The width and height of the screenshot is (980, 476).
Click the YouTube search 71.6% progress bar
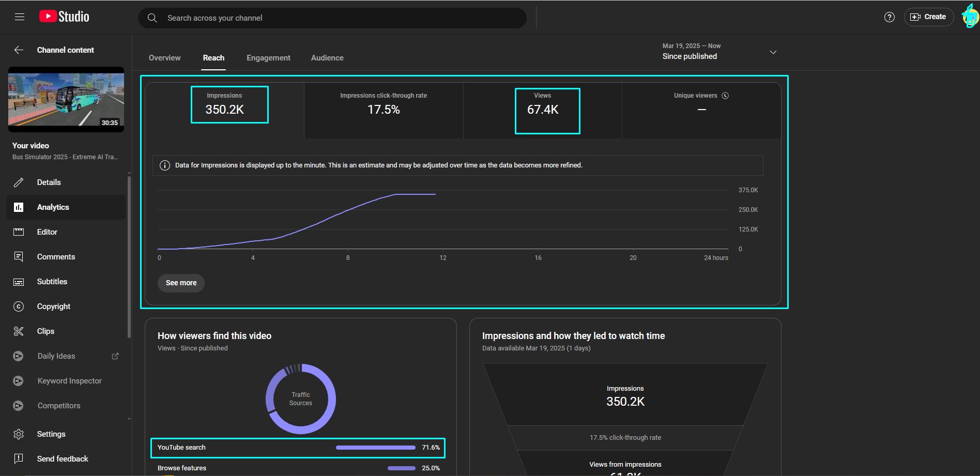[376, 448]
